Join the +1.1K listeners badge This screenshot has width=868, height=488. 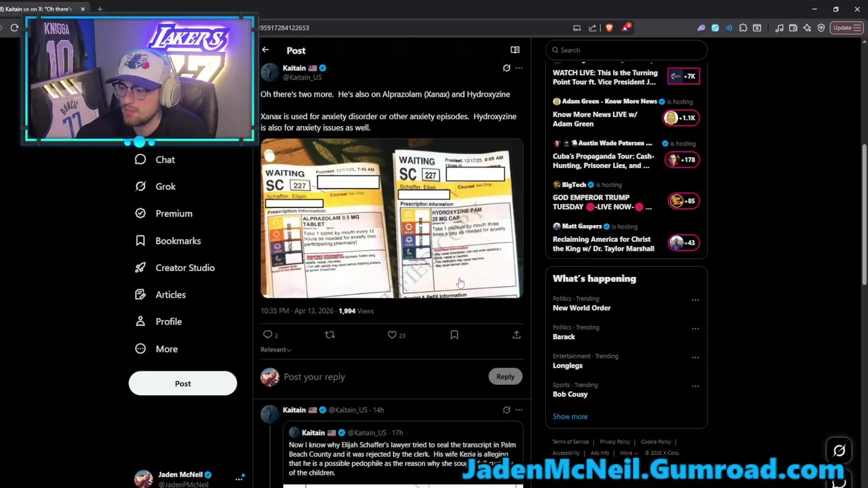(680, 118)
